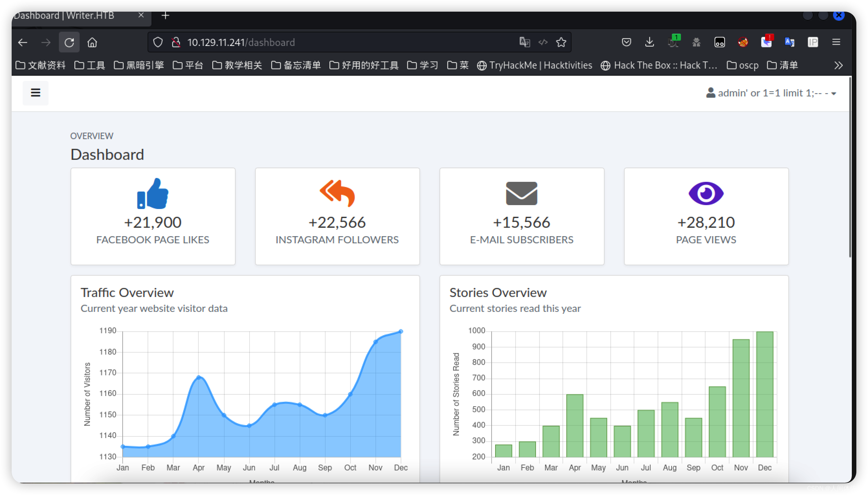Screen dimensions: 868x495
Task: Open the 教学相关 bookmark folder
Action: coord(237,65)
